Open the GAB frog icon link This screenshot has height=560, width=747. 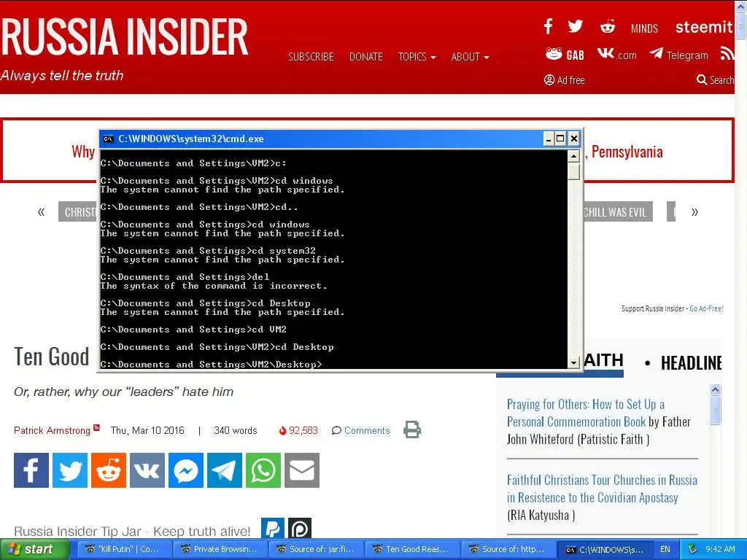click(565, 54)
